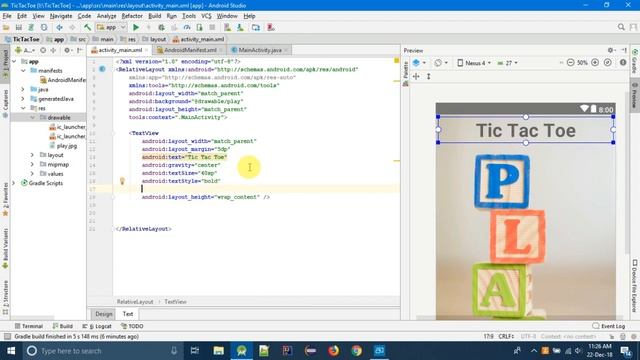
Task: Switch to the Design tab
Action: [x=104, y=314]
